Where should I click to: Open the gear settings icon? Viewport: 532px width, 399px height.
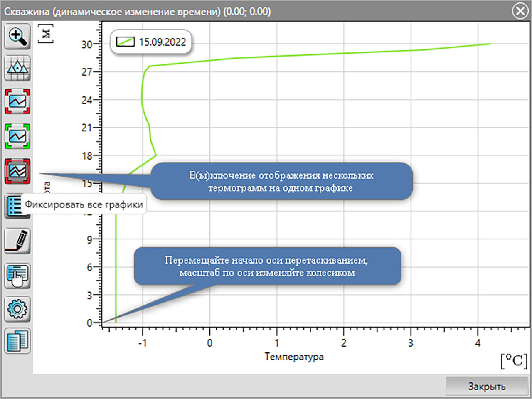click(17, 309)
